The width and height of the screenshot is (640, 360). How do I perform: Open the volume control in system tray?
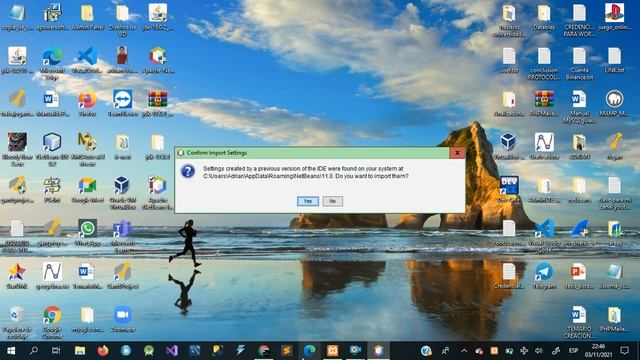coord(539,351)
